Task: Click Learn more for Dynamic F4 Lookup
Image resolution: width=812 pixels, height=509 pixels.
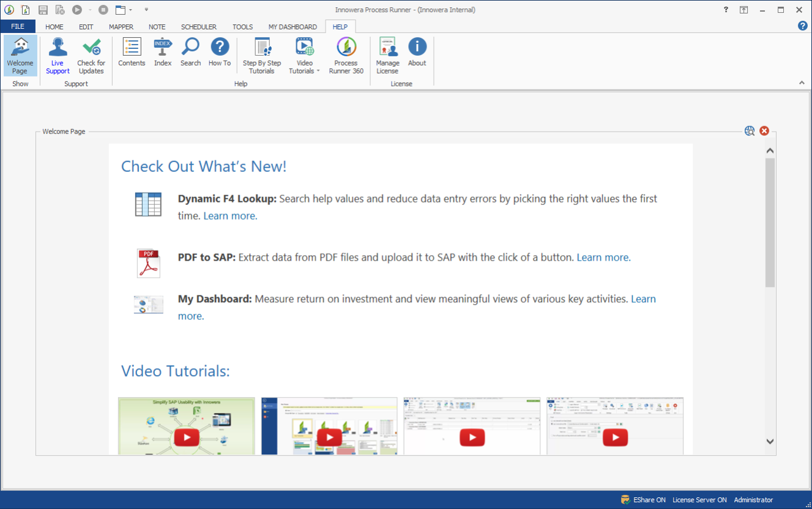Action: click(230, 216)
